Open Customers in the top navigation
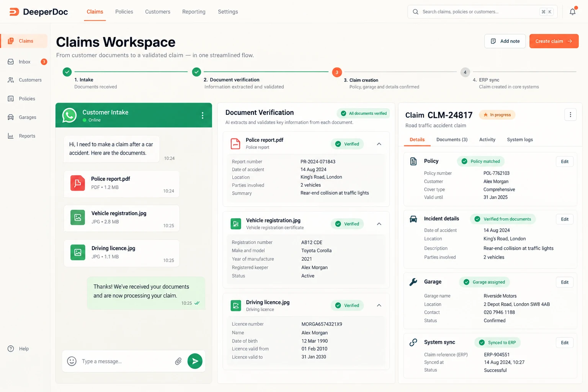Screen dimensions: 588x392 point(158,12)
